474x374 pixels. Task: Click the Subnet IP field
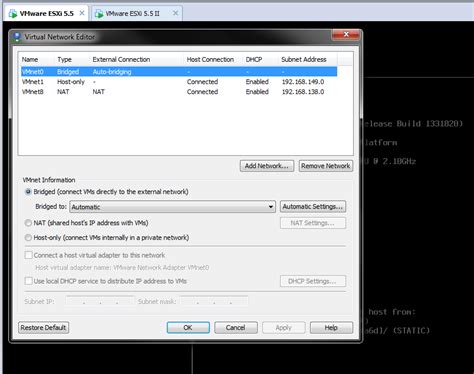pyautogui.click(x=100, y=301)
